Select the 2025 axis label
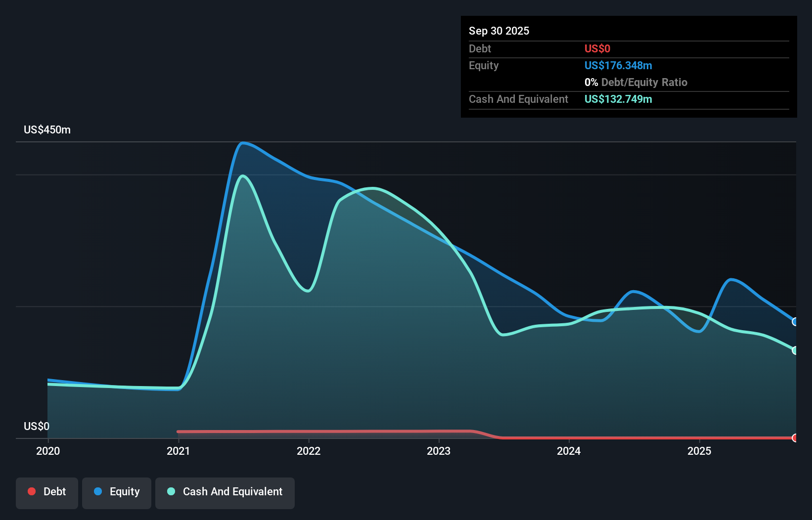The width and height of the screenshot is (812, 520). click(x=700, y=451)
